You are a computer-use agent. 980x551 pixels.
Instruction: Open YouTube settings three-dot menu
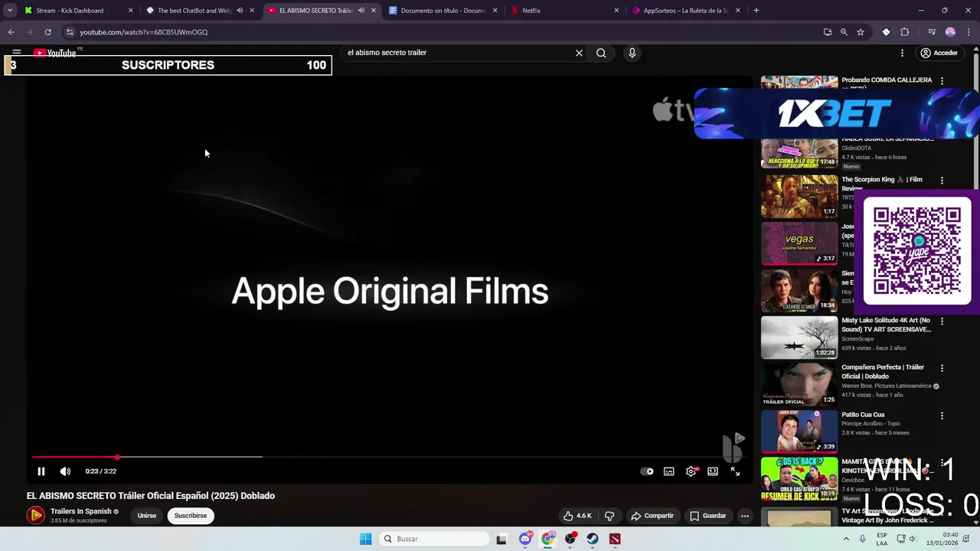pos(902,53)
